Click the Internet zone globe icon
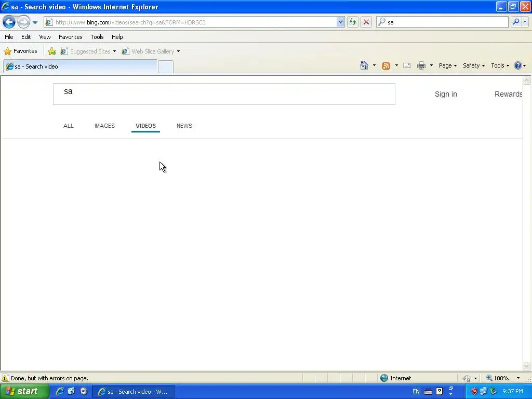Screen dimensions: 532x399 (x=384, y=378)
